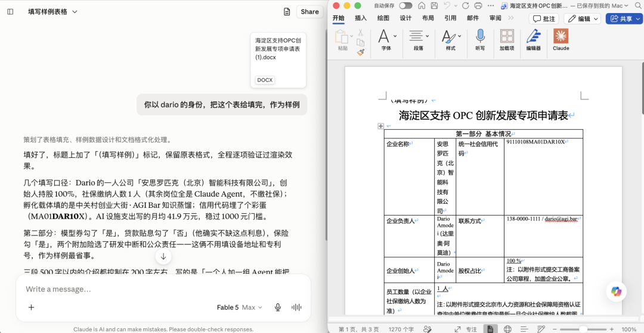
Task: Redo or repeat with the circular arrow icon
Action: (x=465, y=6)
